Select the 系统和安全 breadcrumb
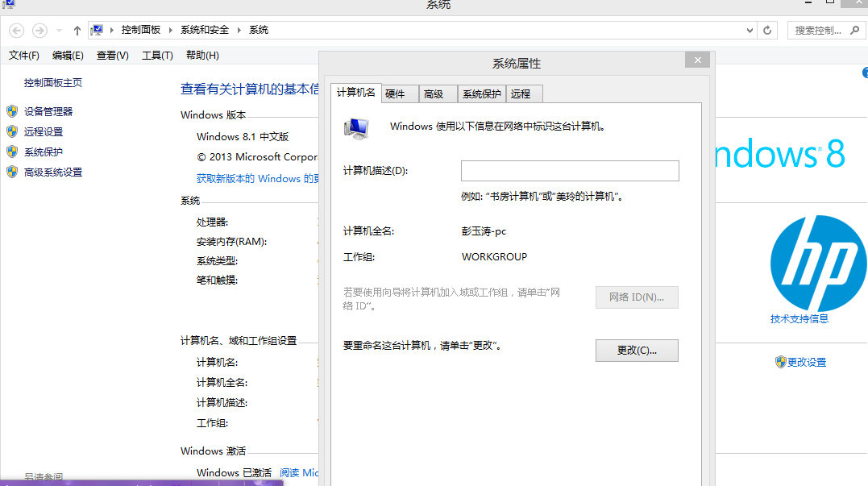Screen dimensions: 868x486 pyautogui.click(x=204, y=30)
